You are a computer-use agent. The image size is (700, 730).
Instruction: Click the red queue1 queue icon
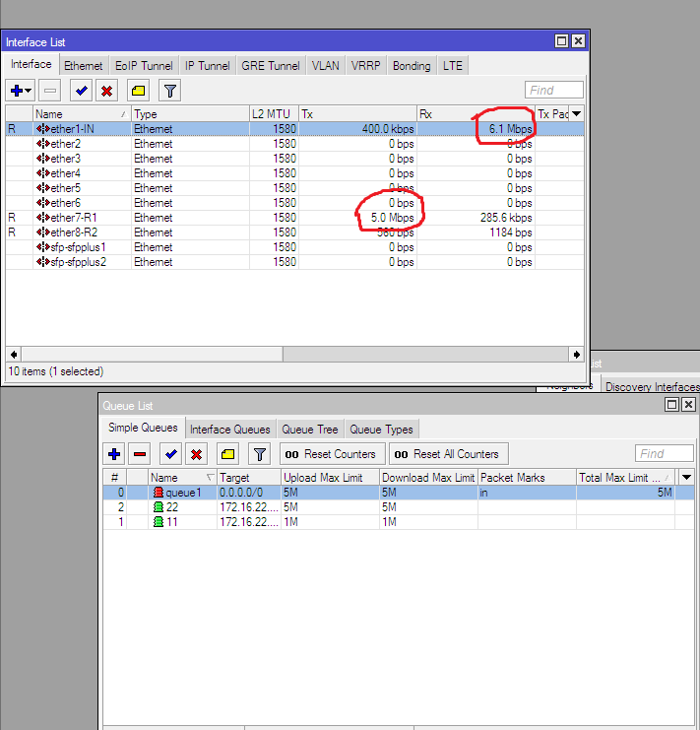159,493
